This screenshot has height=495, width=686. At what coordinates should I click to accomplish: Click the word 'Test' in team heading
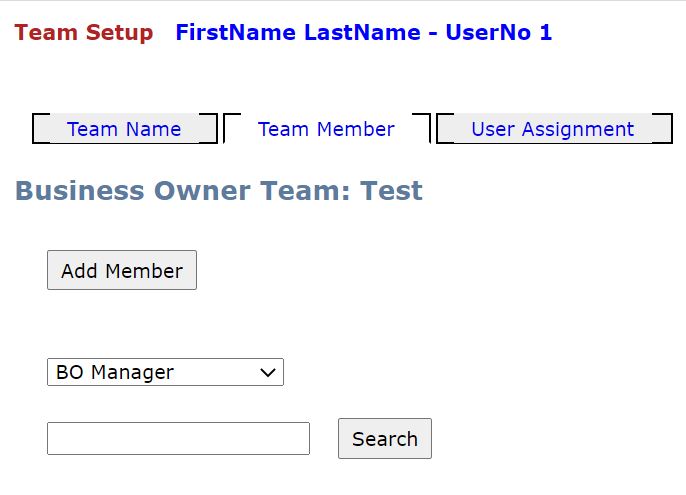click(392, 191)
